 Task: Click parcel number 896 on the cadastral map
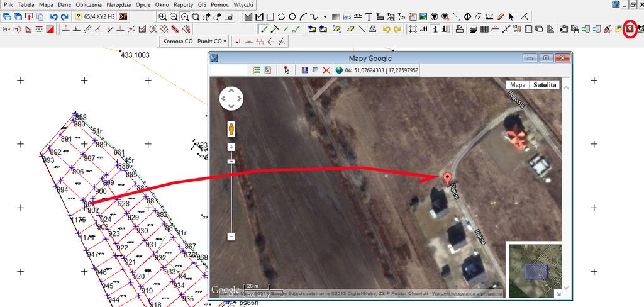coord(78,171)
